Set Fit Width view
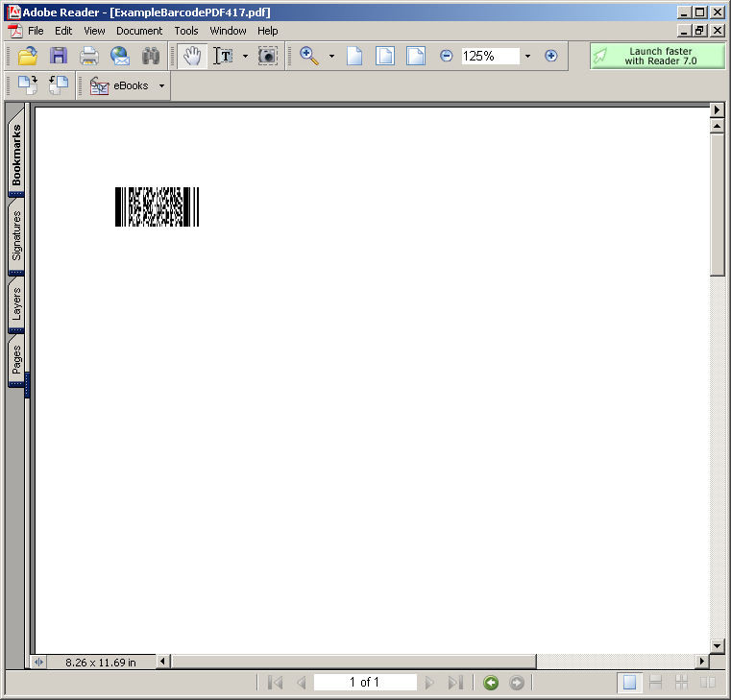 pyautogui.click(x=416, y=56)
